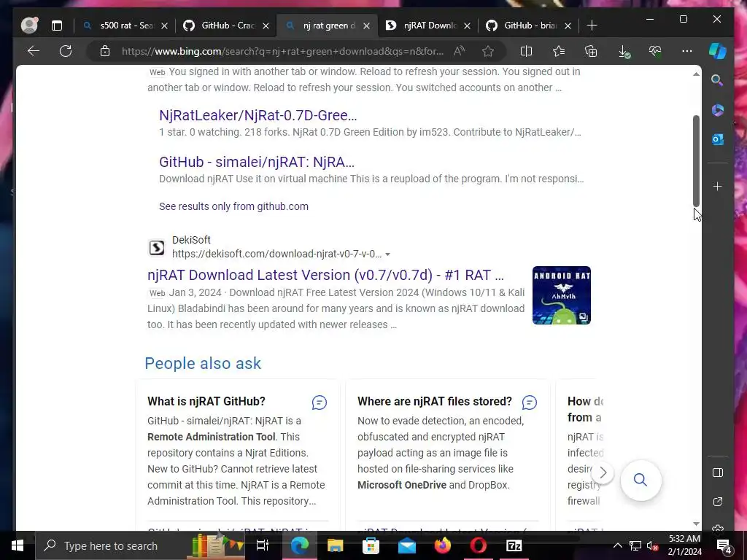747x560 pixels.
Task: Open Microsoft 365 sidebar app
Action: click(x=718, y=110)
